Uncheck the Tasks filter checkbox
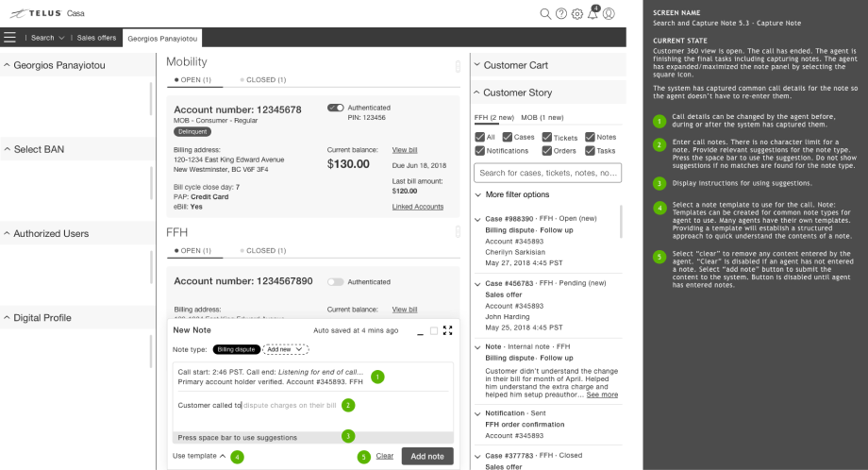 [590, 151]
